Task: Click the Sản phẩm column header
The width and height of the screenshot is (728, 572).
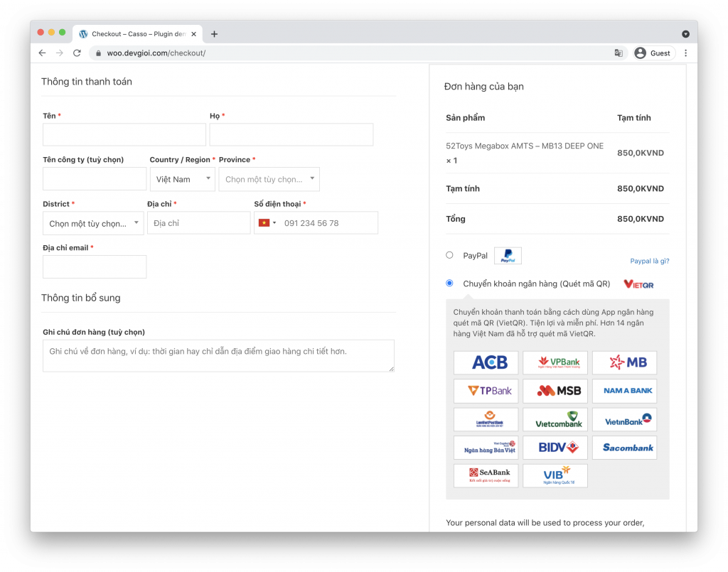Action: 465,118
